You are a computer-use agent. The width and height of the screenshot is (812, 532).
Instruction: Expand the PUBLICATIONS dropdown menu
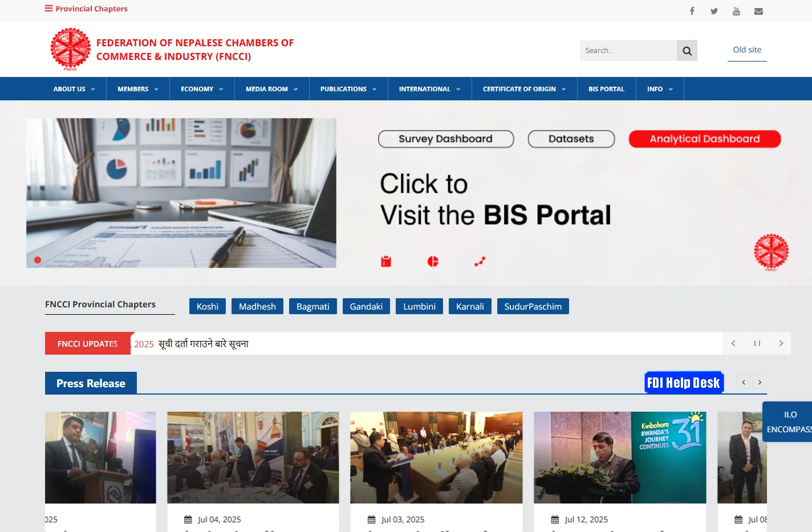[348, 89]
